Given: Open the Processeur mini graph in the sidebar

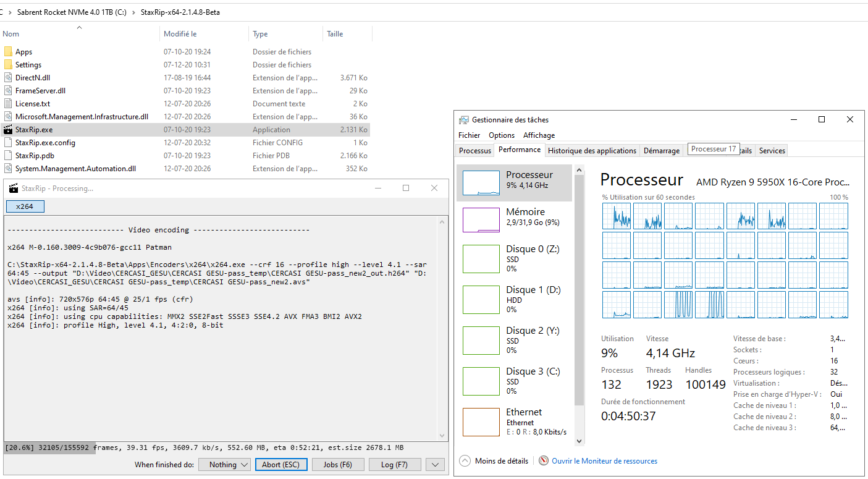Looking at the screenshot, I should [481, 183].
